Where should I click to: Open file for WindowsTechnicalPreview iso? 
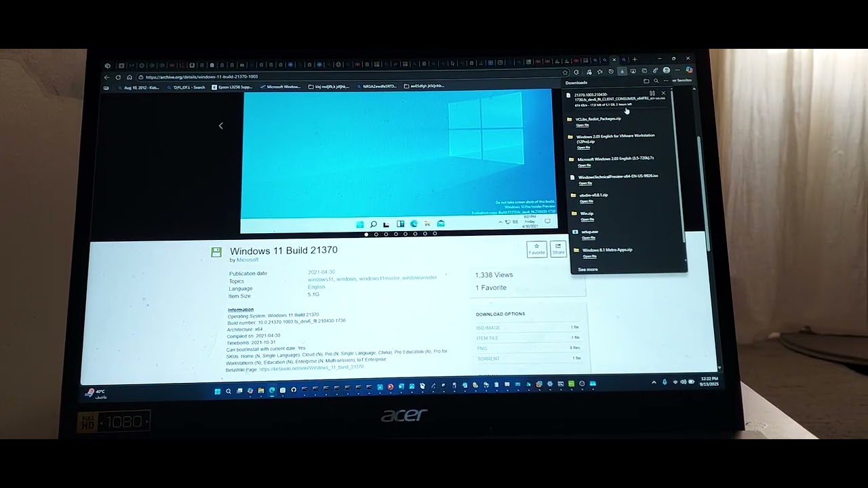pyautogui.click(x=585, y=183)
